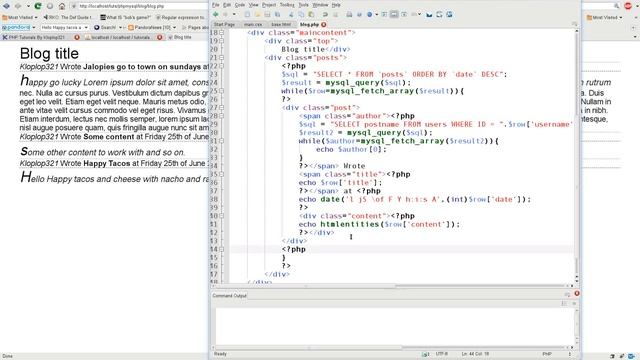Switch to the Start Page tab
Screen dimensions: 640x360
[x=224, y=24]
